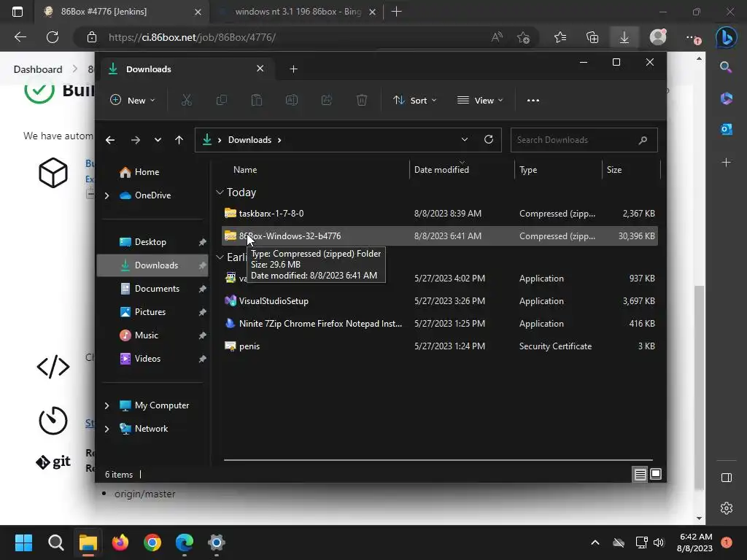This screenshot has width=747, height=560.
Task: Select Pictures in navigation pane
Action: 150,312
